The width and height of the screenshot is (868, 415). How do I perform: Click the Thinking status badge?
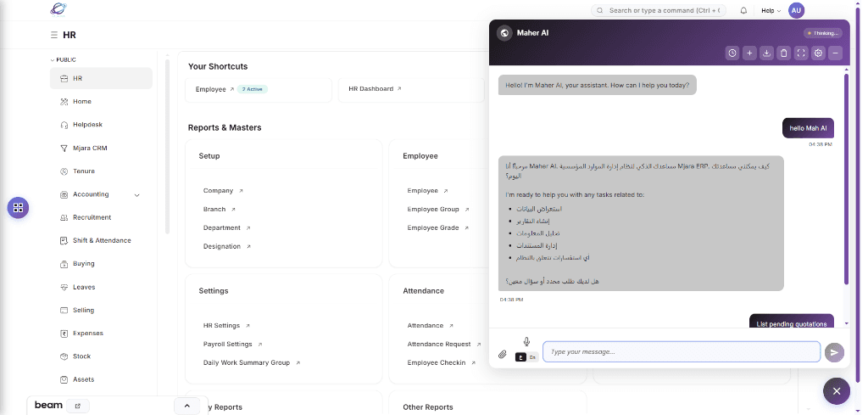coord(823,33)
